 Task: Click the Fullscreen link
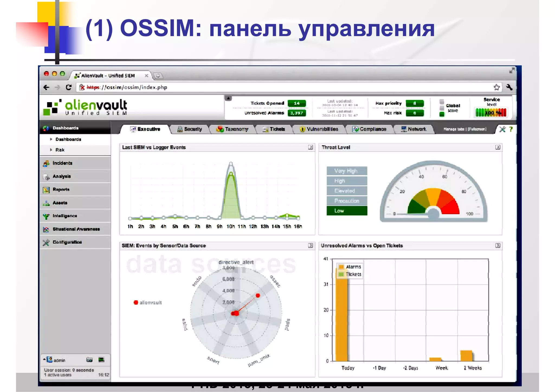(477, 129)
